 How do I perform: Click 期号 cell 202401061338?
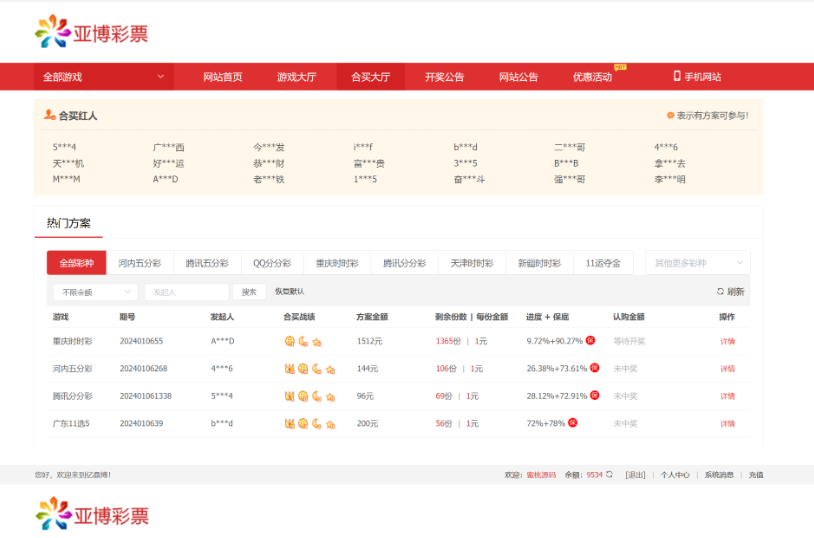tap(145, 396)
